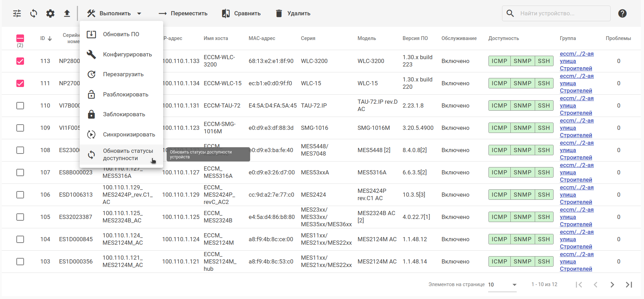Select Обновить ПО menu item
This screenshot has height=299, width=644.
coord(121,34)
